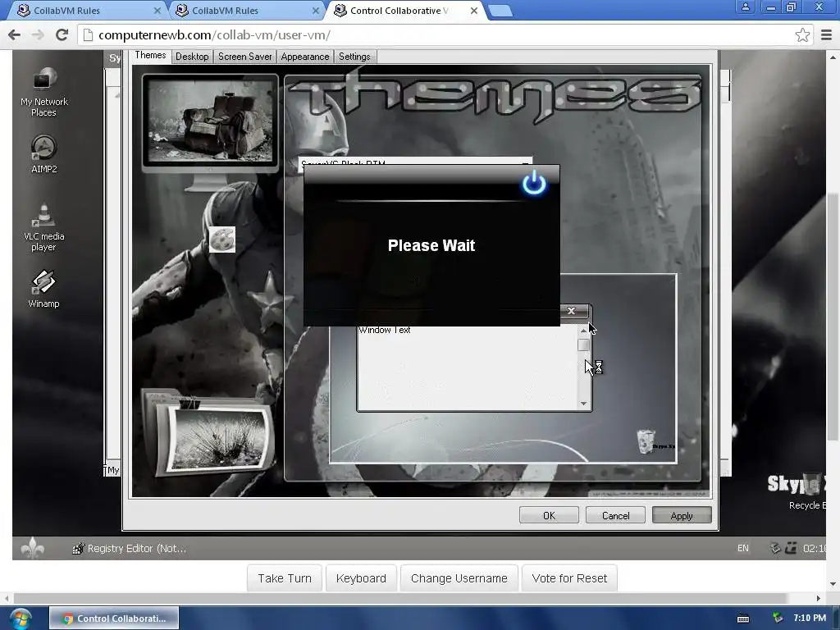Screen dimensions: 840x630
Task: Switch to the second CollabVM Rules browser tab
Action: 245,10
